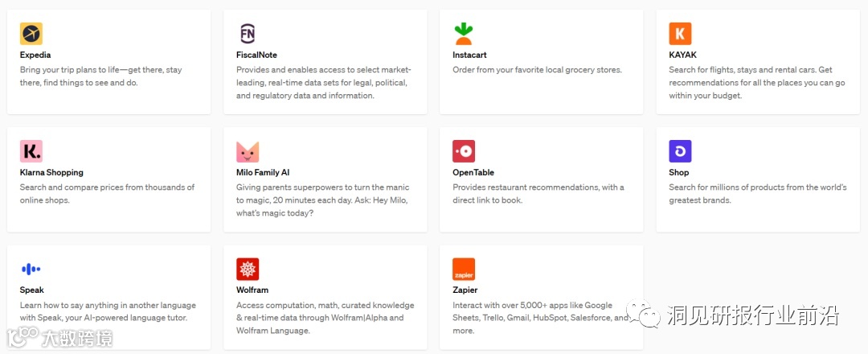Click the Speak language tutor description
This screenshot has height=354, width=868.
107,311
